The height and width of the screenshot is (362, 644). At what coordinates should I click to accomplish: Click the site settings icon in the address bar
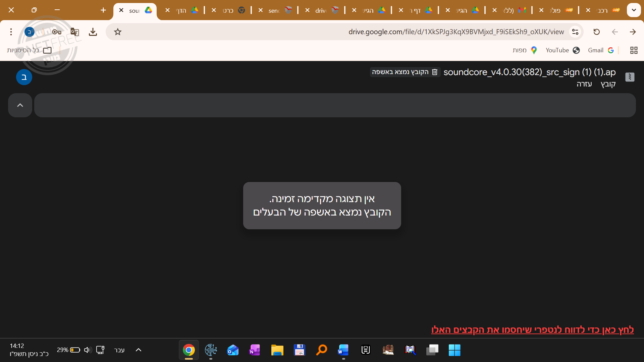[x=575, y=32]
